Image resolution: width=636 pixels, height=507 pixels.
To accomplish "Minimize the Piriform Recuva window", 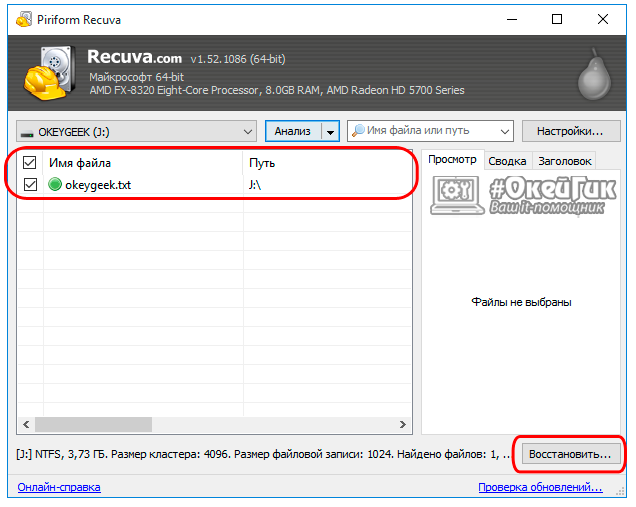I will pyautogui.click(x=512, y=19).
